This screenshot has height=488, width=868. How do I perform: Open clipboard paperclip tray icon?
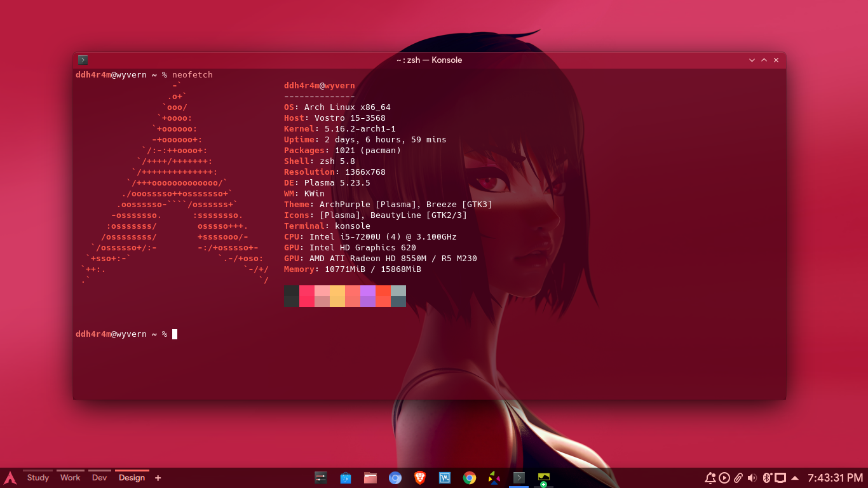(x=738, y=478)
